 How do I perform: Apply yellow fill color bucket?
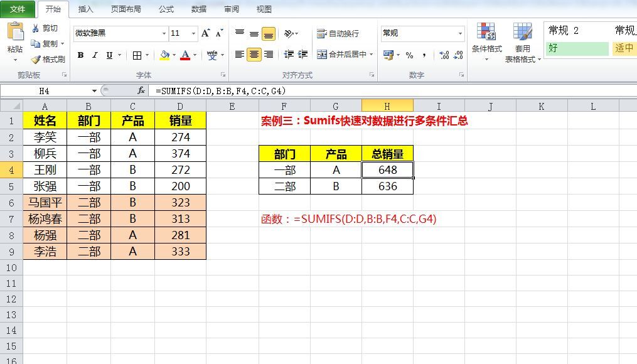click(164, 55)
